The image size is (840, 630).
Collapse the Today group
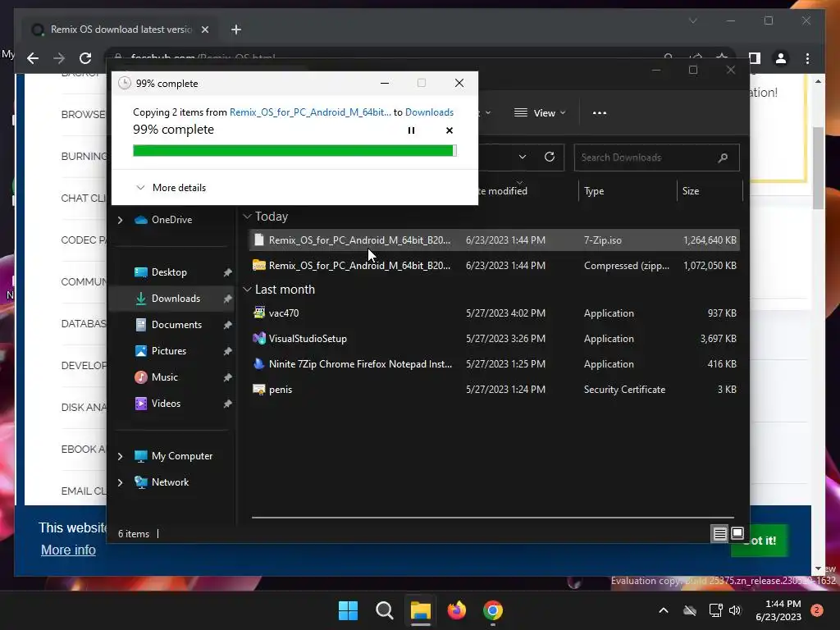(247, 217)
